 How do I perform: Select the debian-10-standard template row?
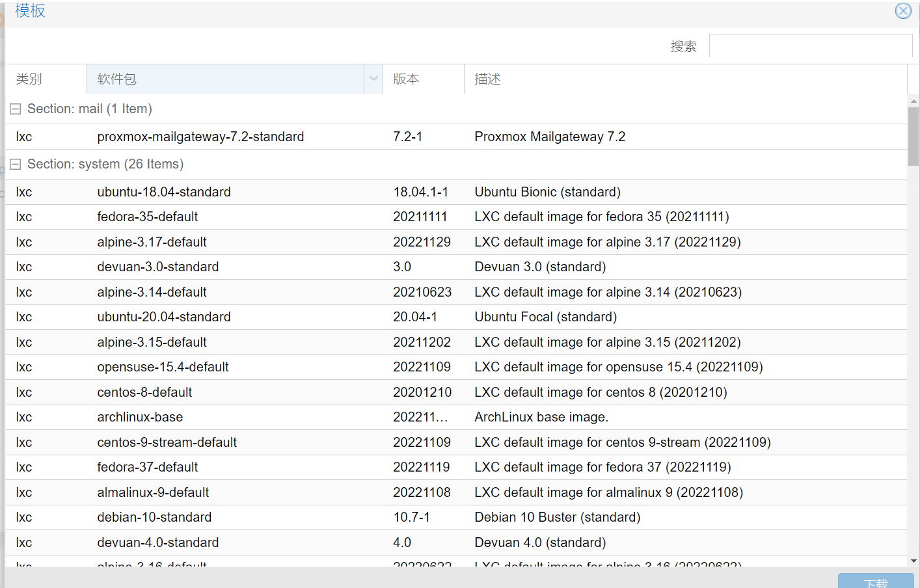154,517
